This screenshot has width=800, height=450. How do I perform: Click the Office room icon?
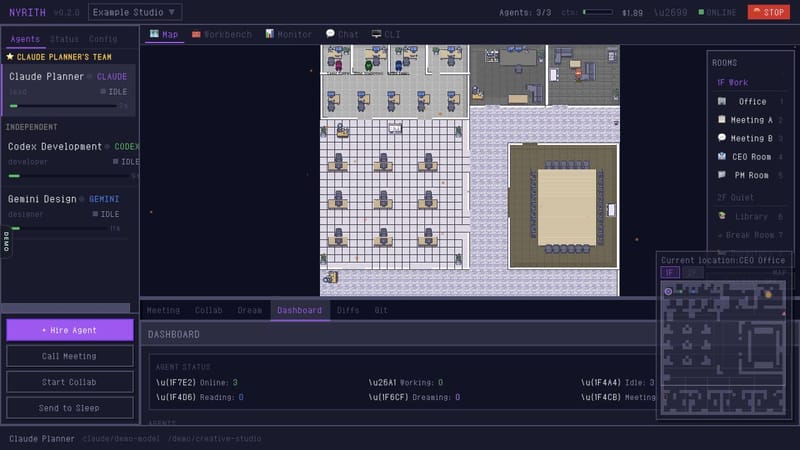(721, 101)
